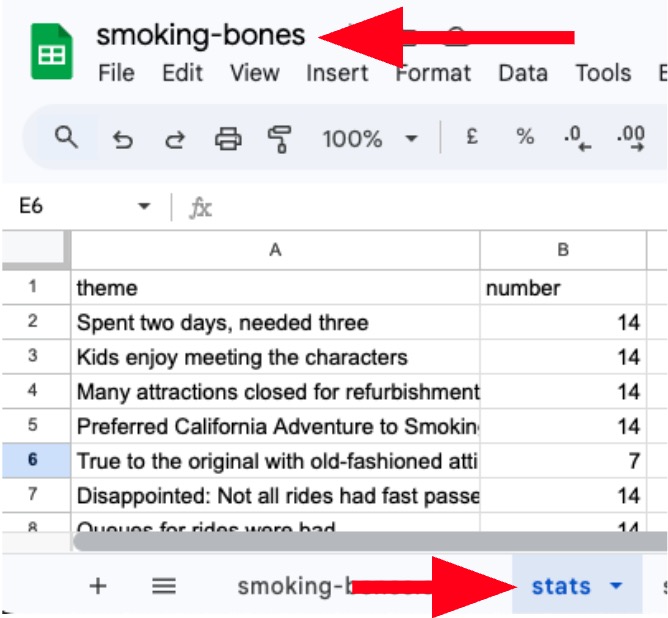Click the undo arrow icon

pos(123,139)
